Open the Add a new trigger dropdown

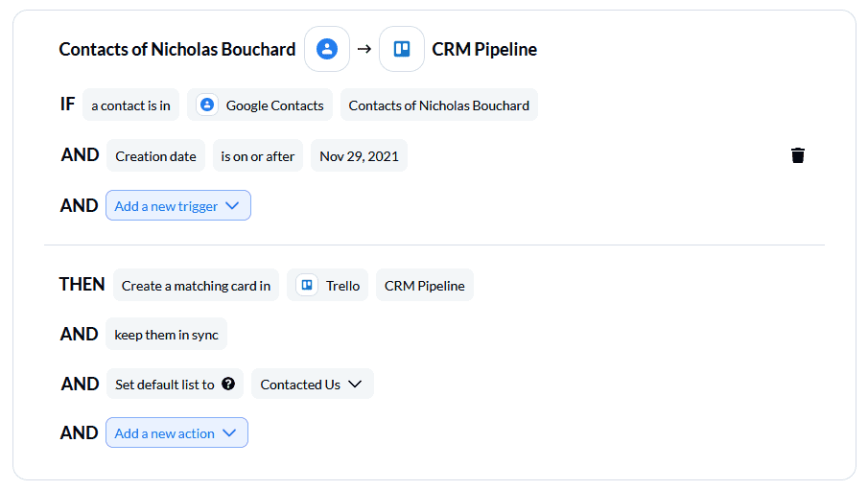178,205
